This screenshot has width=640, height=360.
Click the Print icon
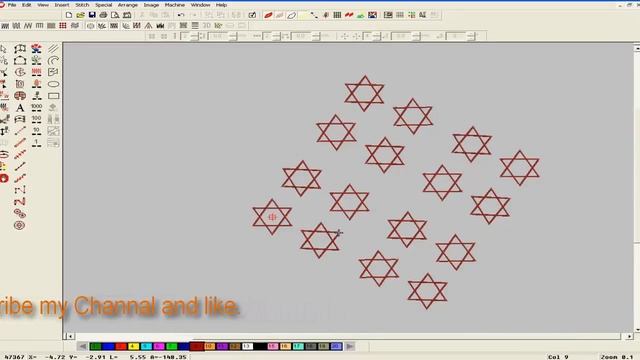(x=103, y=15)
